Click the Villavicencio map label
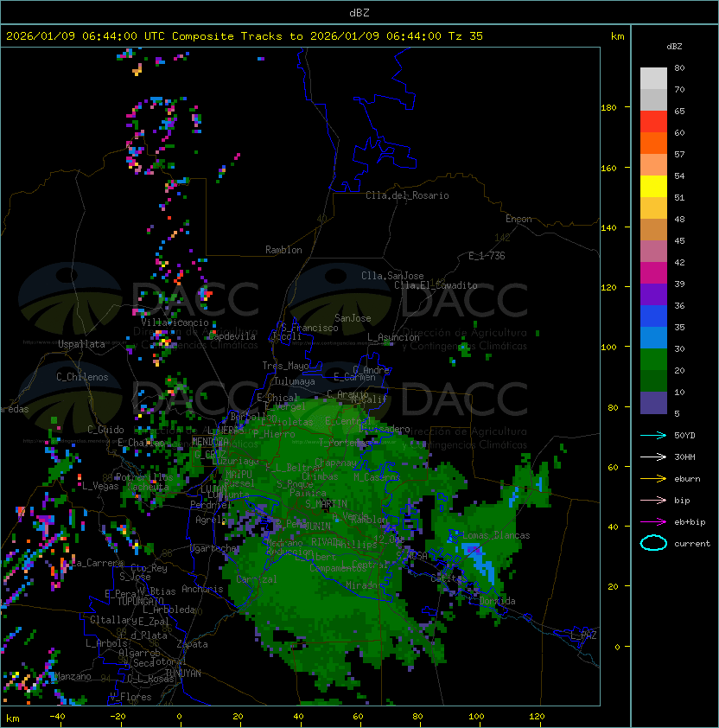Viewport: 719px width, 728px height. pos(175,322)
